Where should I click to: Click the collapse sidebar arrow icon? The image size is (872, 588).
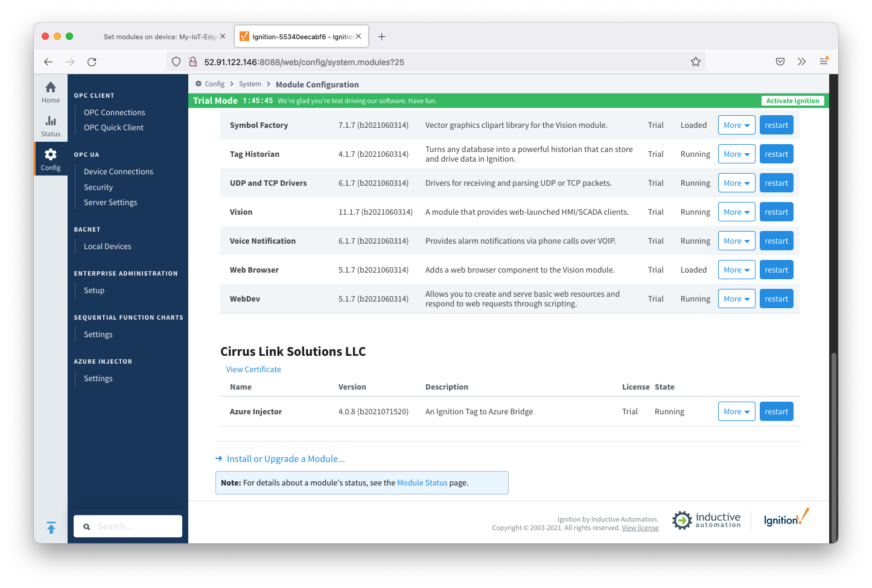point(51,528)
